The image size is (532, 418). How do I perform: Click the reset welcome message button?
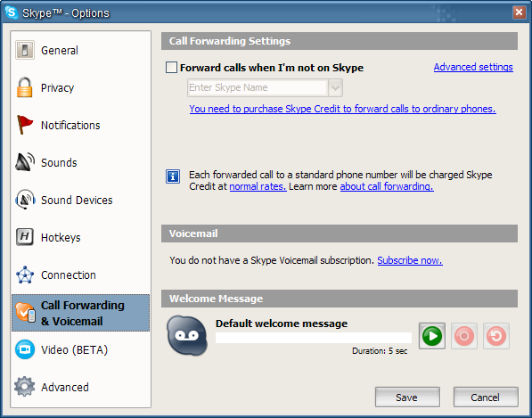(496, 336)
